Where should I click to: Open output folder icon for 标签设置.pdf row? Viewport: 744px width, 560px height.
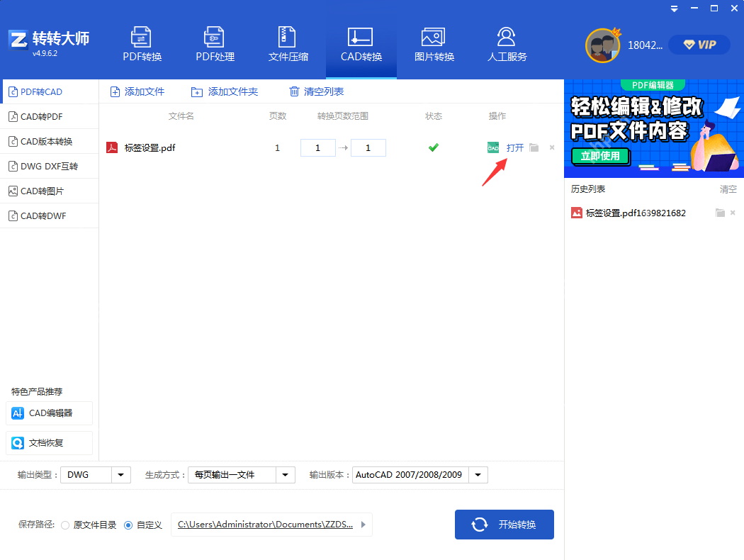[x=534, y=147]
